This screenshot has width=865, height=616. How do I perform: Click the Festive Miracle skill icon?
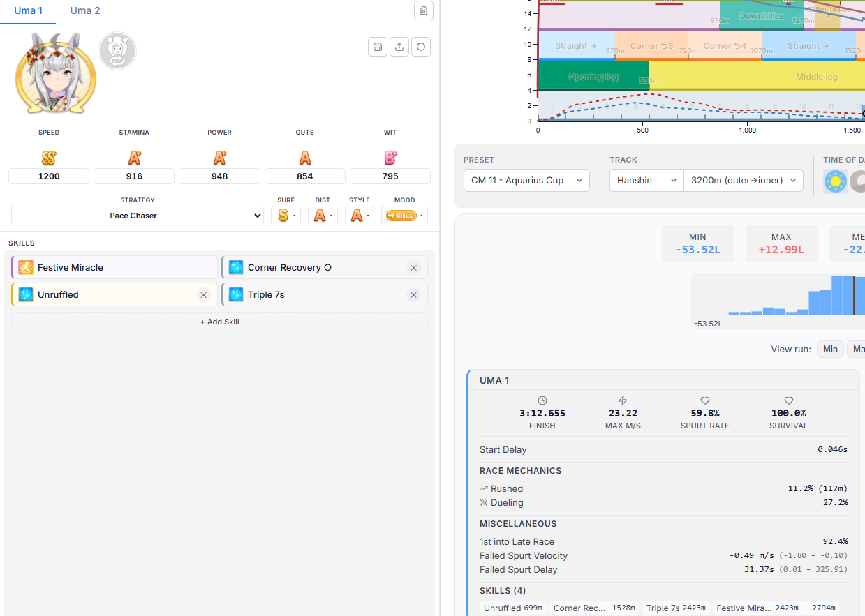pyautogui.click(x=26, y=267)
